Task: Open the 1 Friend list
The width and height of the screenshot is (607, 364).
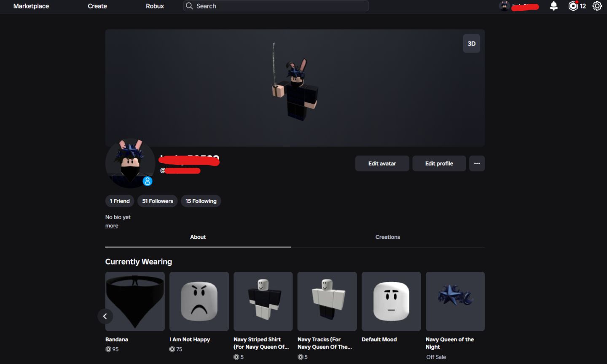Action: pyautogui.click(x=120, y=201)
